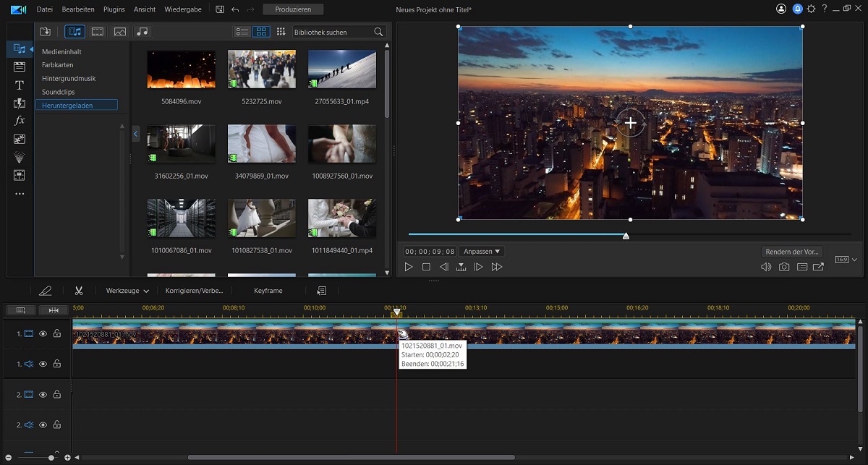Show only image files filter icon

[x=120, y=32]
